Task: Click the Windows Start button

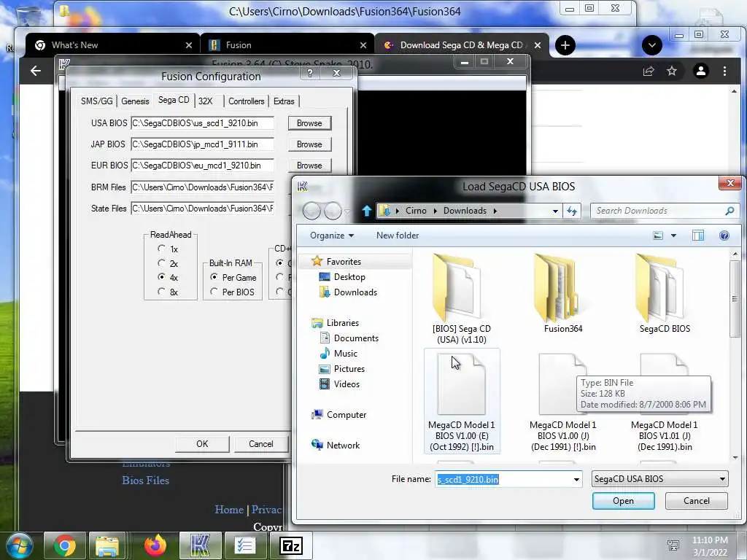Action: click(x=18, y=545)
